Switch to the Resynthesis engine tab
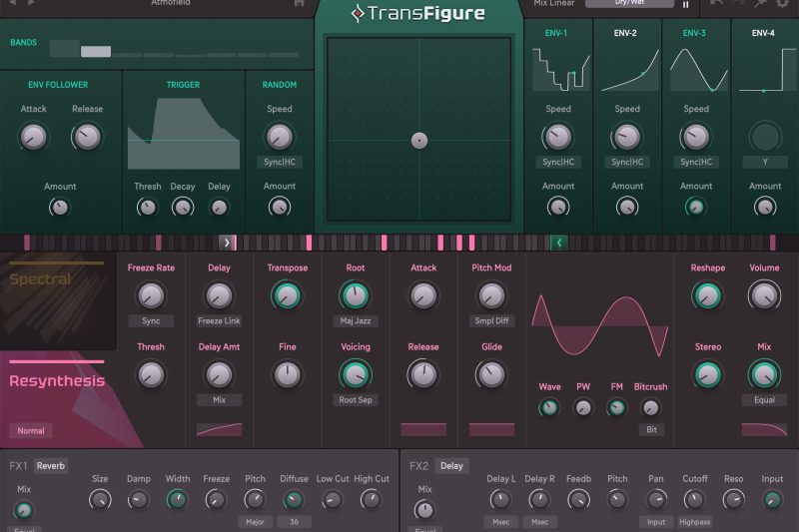Viewport: 799px width, 532px height. 57,381
